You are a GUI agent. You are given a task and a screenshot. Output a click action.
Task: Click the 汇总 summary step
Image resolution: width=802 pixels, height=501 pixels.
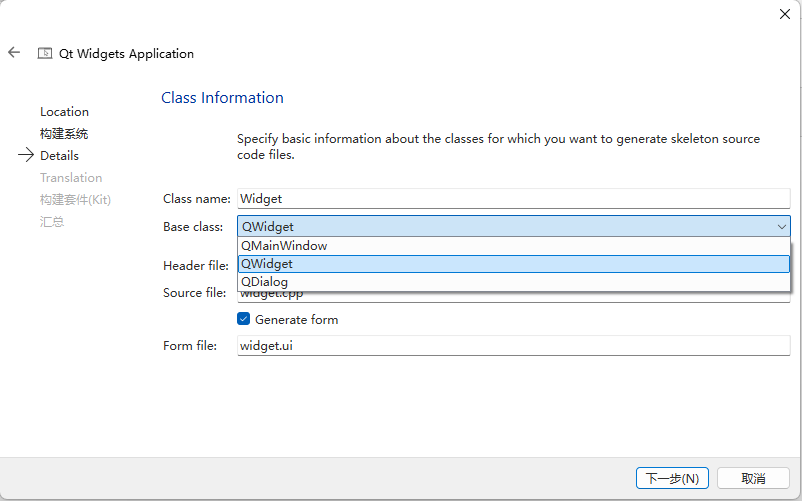[52, 222]
